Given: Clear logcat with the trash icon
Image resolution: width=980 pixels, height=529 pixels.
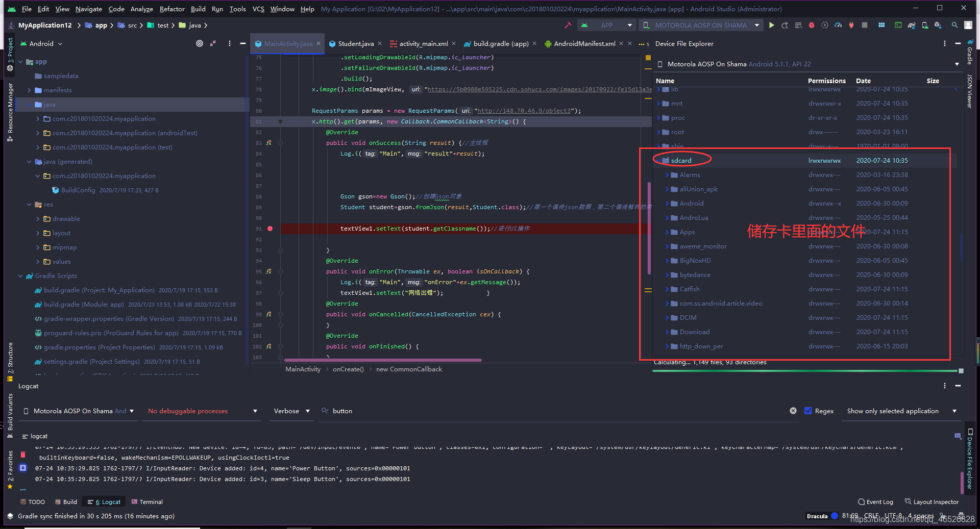Looking at the screenshot, I should point(23,454).
